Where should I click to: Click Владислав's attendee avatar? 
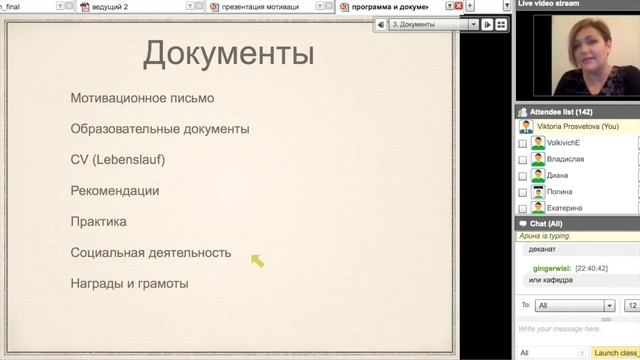click(x=538, y=159)
